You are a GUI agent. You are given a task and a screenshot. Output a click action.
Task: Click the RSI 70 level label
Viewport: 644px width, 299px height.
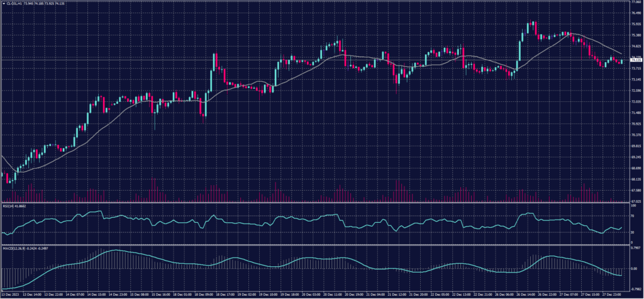click(631, 215)
